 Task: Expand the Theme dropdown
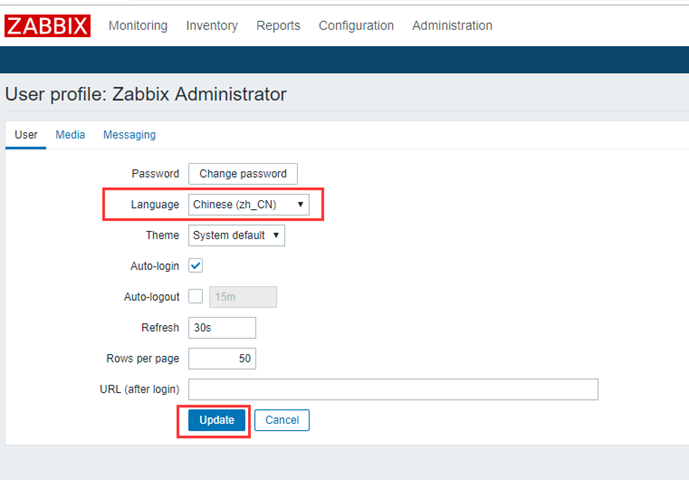[x=236, y=235]
